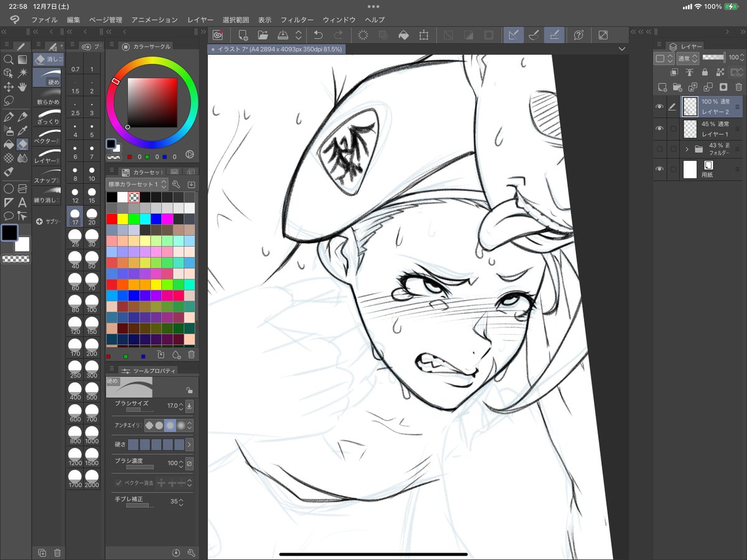Screen dimensions: 747x560
Task: Create new canvas from command bar
Action: tap(243, 35)
